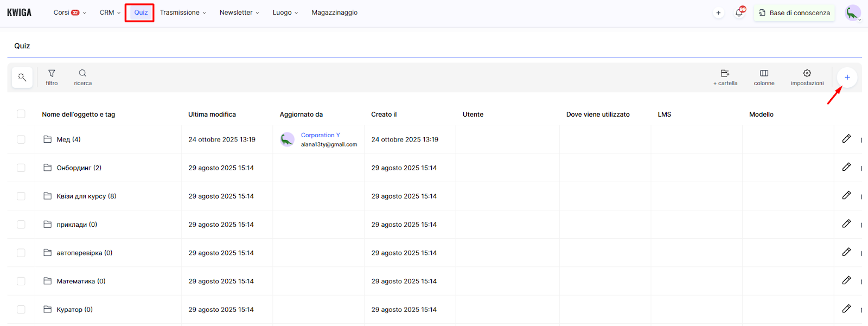Open the filtro funnel icon
The image size is (868, 326).
tap(52, 77)
